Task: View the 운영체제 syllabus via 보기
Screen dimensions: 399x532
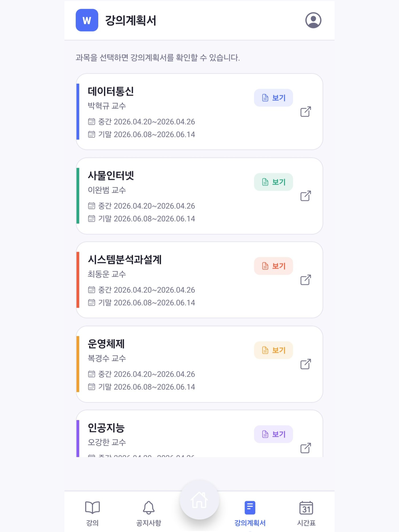Action: [x=273, y=350]
